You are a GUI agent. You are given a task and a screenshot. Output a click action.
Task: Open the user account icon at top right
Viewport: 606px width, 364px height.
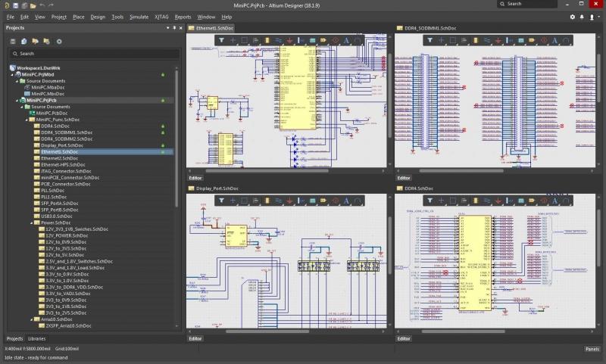point(592,17)
